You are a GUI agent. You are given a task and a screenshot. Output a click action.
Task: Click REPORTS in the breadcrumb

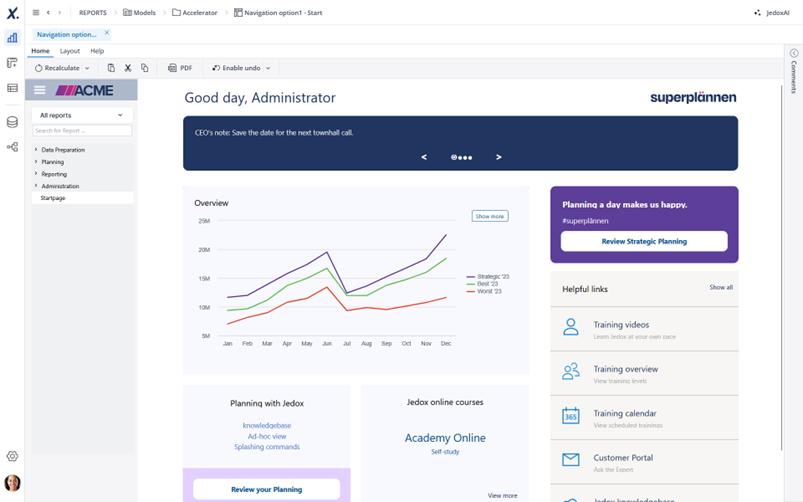click(93, 13)
